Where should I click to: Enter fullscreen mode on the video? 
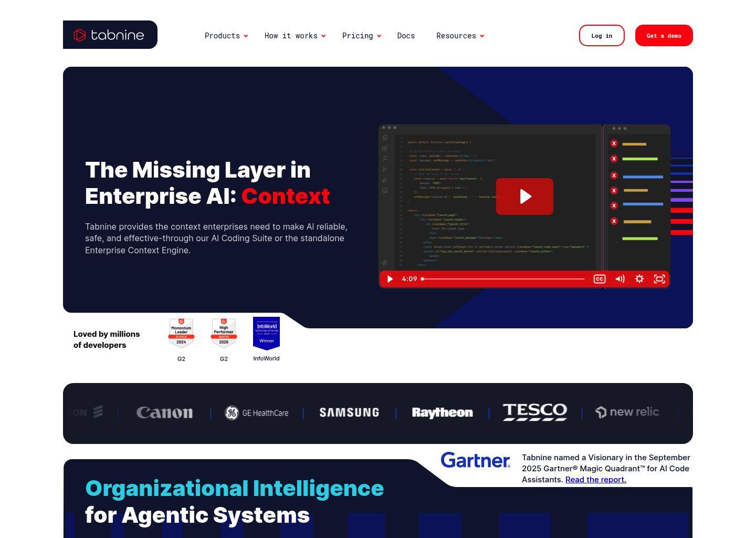click(x=659, y=279)
